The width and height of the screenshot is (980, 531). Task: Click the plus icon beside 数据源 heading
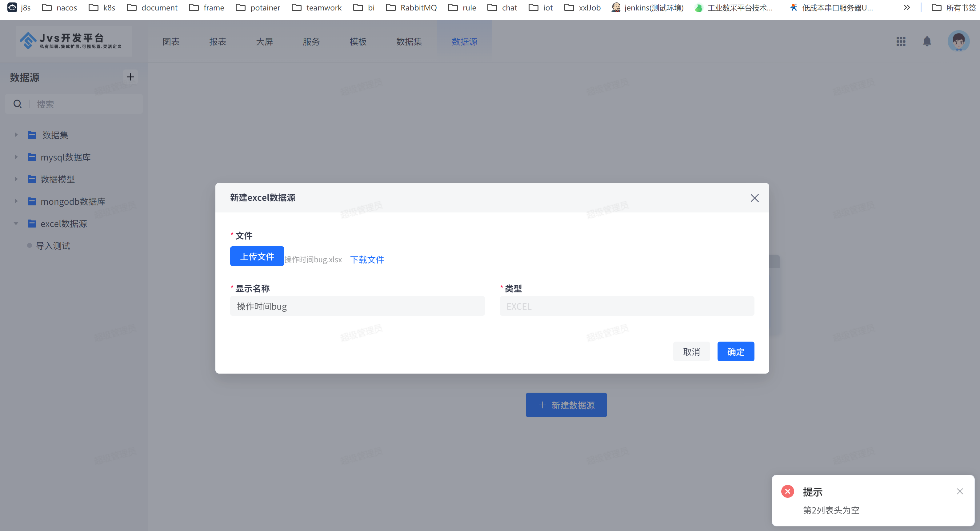pos(130,77)
